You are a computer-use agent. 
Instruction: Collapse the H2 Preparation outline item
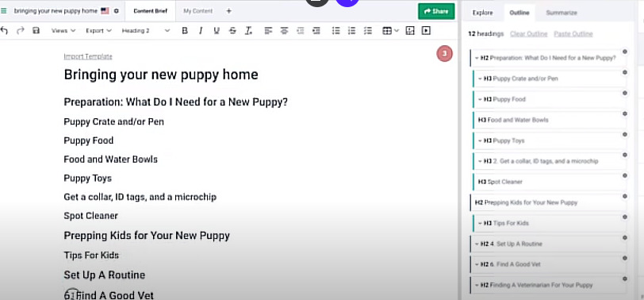pos(477,58)
